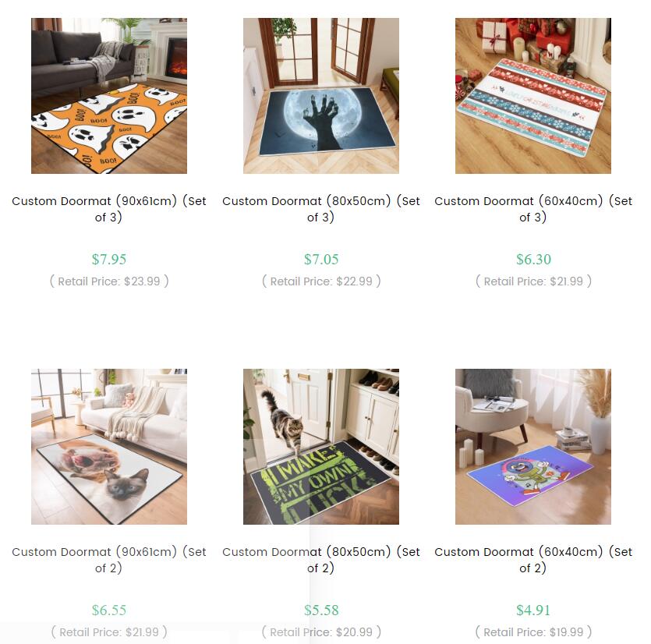Click the $6.30 price

pos(533,260)
